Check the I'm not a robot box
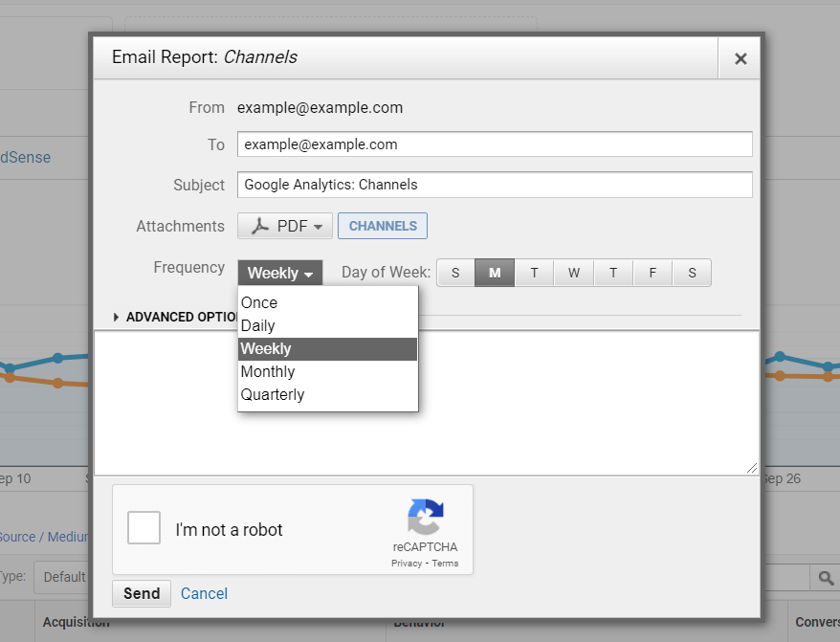Viewport: 840px width, 642px height. [144, 527]
